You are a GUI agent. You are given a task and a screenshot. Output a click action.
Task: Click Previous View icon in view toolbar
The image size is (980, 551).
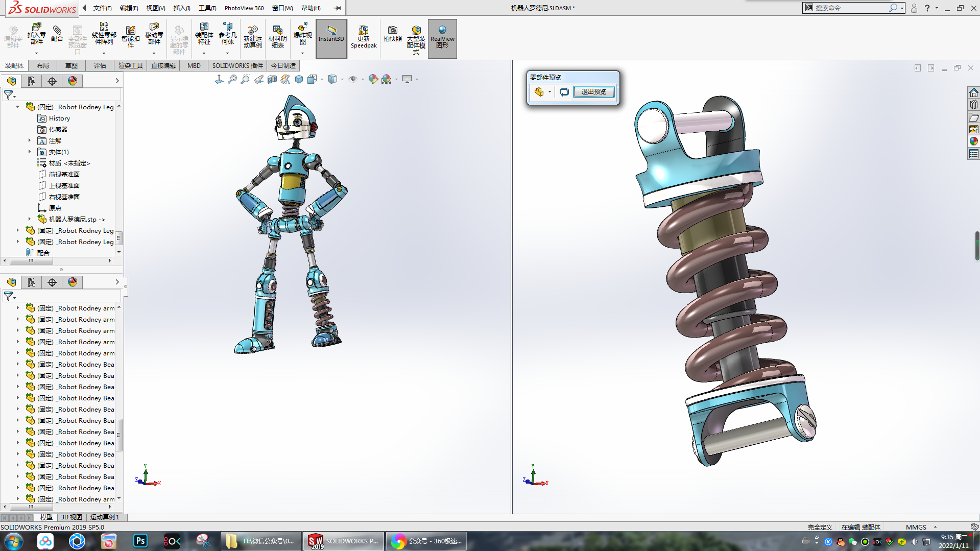259,79
